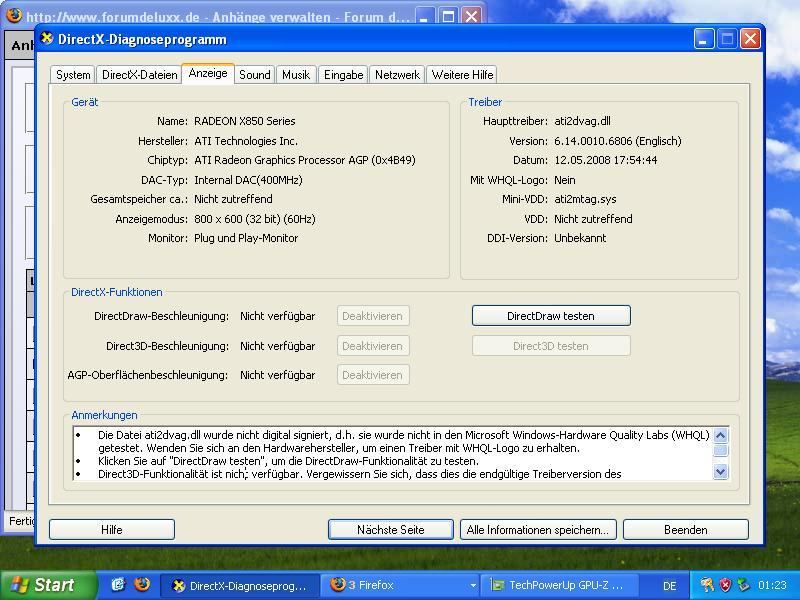This screenshot has height=600, width=800.
Task: Minimize the DirectX-Diagnoseprogramm window
Action: click(704, 39)
